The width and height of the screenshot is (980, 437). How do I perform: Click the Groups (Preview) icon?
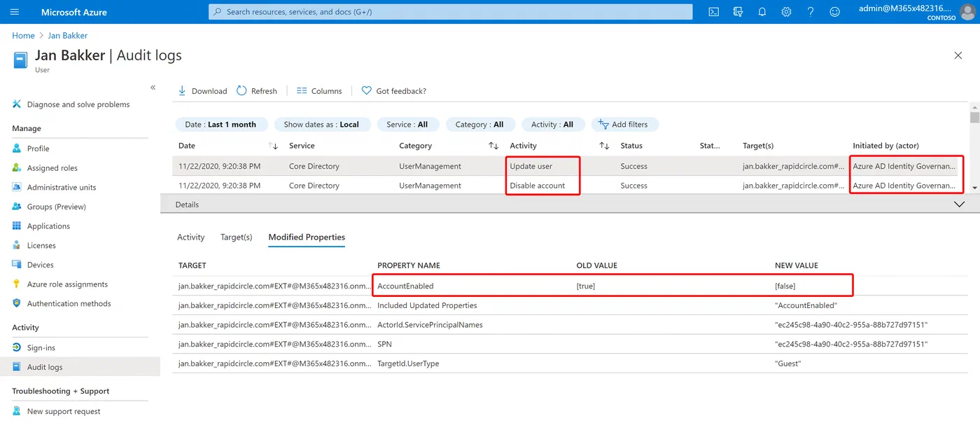click(x=17, y=207)
